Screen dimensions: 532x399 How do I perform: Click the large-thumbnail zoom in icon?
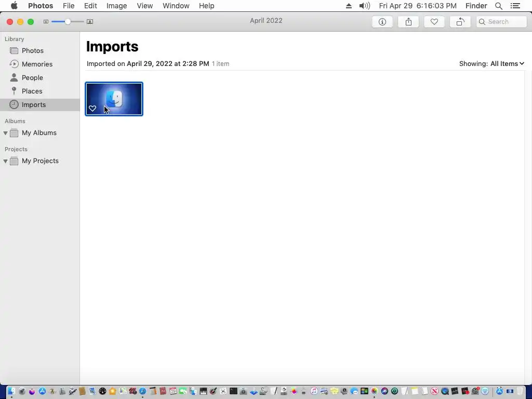[x=90, y=22]
